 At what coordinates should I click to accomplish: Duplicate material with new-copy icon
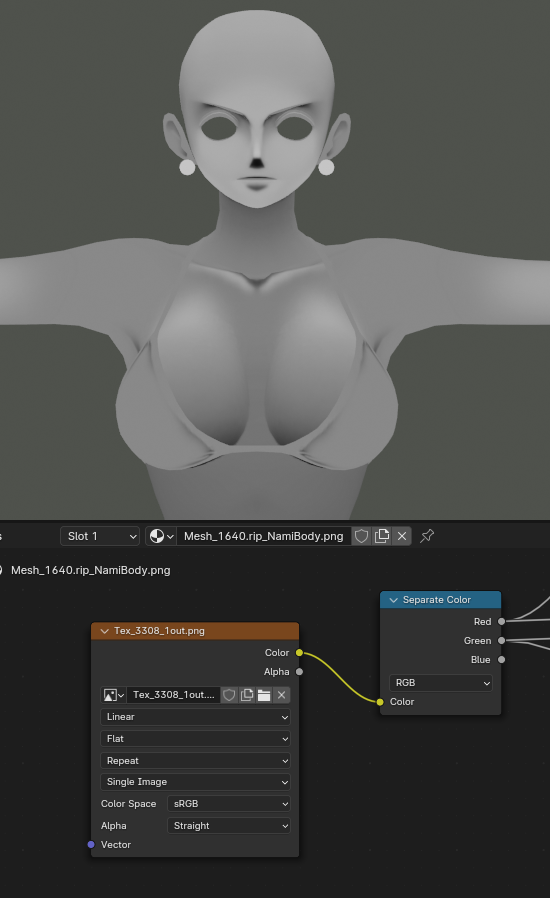click(x=382, y=536)
